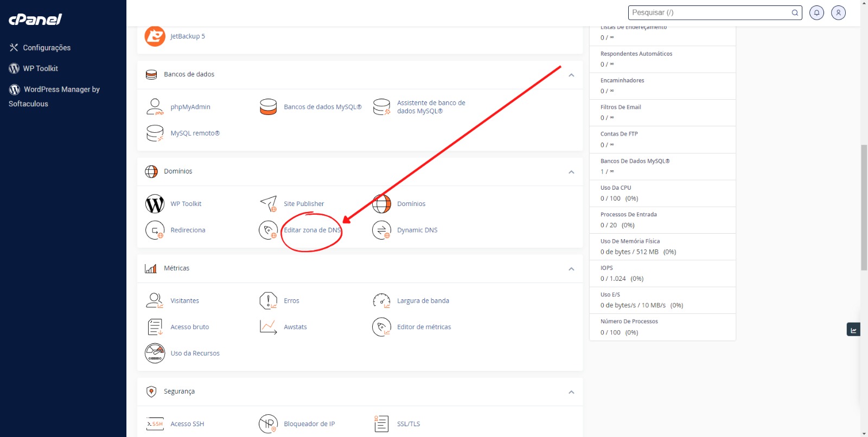Open the Acesso SSH icon
The width and height of the screenshot is (868, 437).
[155, 424]
